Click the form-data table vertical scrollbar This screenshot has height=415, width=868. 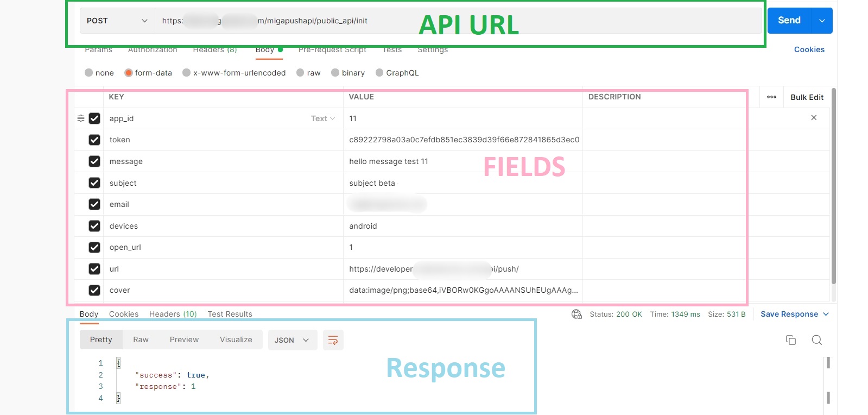point(833,186)
